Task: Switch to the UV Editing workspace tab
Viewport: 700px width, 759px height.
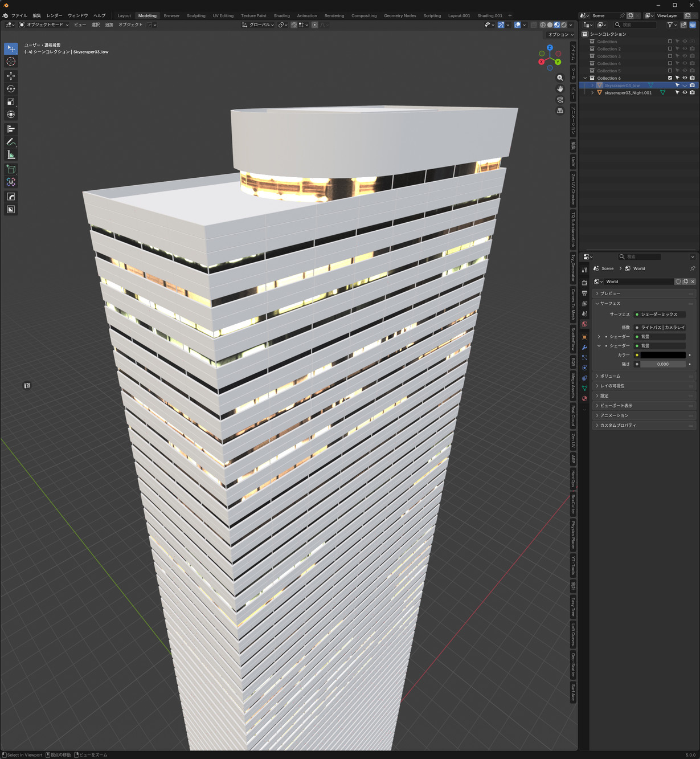Action: [x=223, y=16]
